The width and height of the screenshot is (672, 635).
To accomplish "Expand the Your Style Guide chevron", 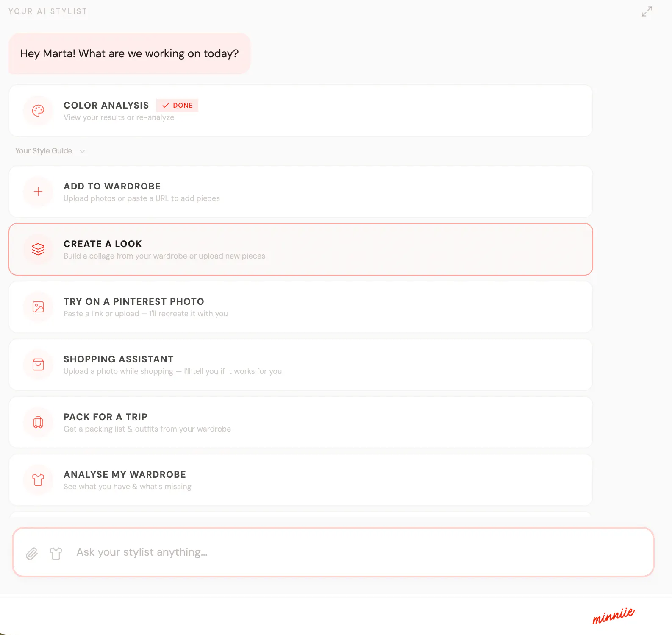I will point(82,151).
